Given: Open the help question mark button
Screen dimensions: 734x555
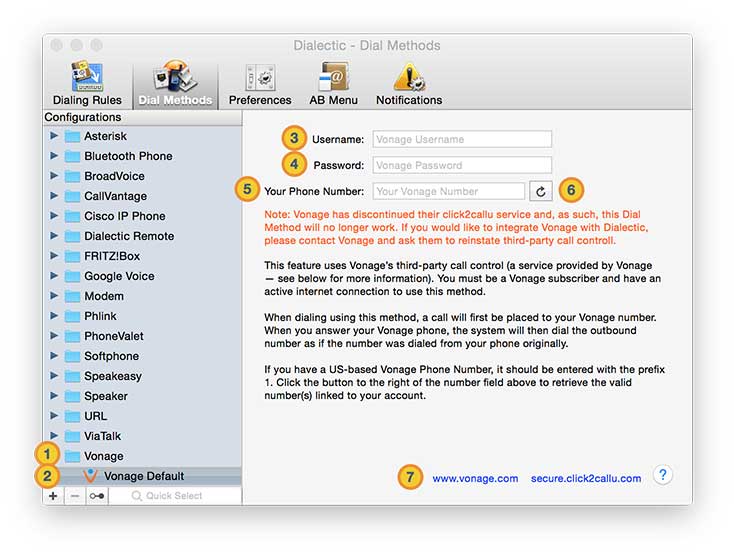Looking at the screenshot, I should pyautogui.click(x=663, y=475).
